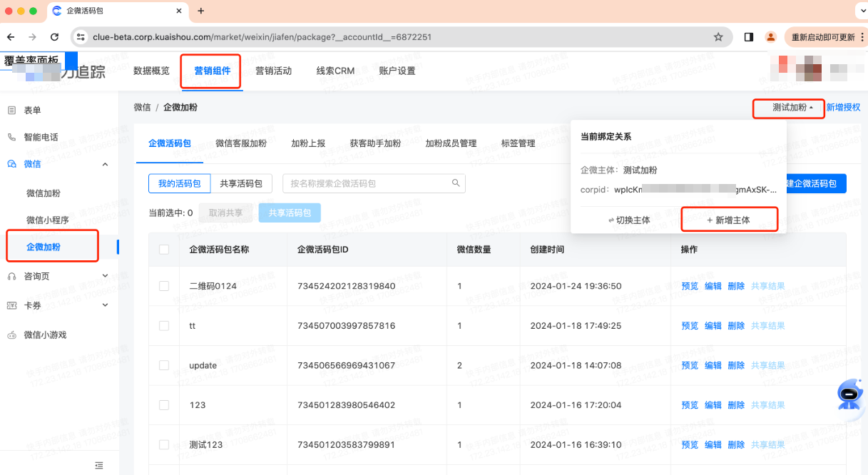Image resolution: width=868 pixels, height=475 pixels.
Task: Click the 新增主体 button
Action: click(x=729, y=220)
